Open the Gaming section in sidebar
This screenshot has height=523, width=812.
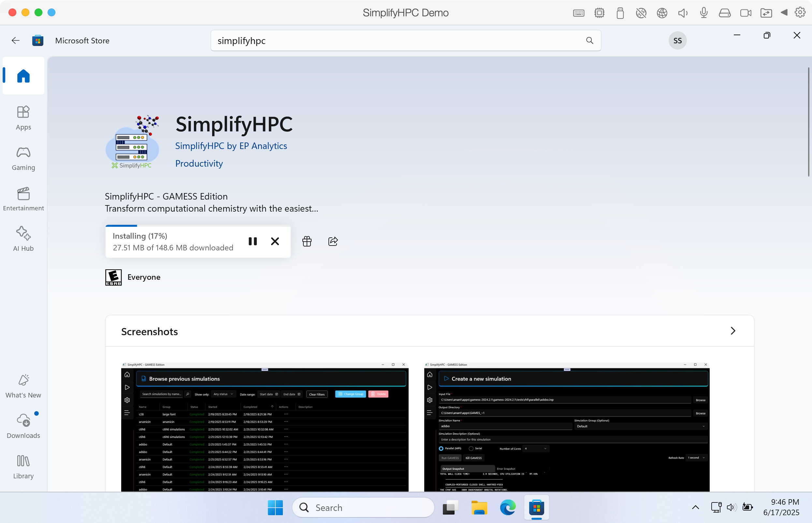coord(23,158)
